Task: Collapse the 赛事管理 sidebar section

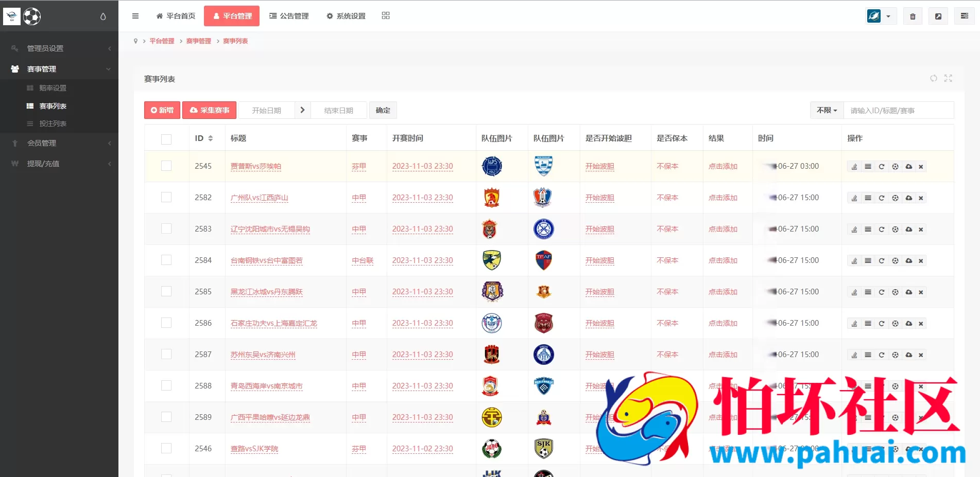Action: [59, 69]
